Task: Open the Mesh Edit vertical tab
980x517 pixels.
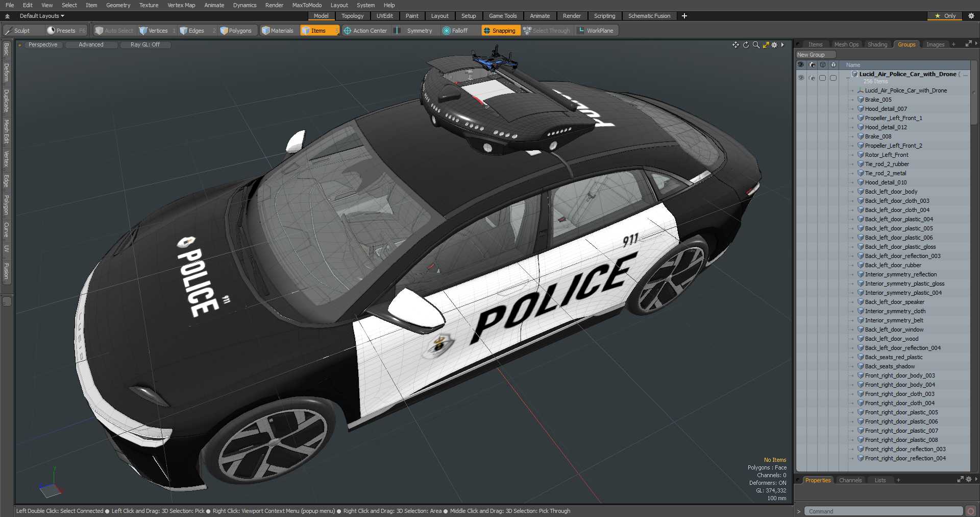Action: (6, 132)
